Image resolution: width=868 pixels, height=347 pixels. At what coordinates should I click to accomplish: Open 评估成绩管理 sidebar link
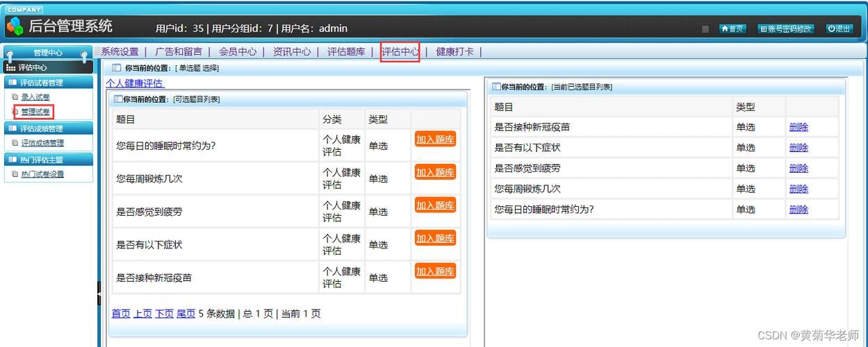click(x=42, y=143)
